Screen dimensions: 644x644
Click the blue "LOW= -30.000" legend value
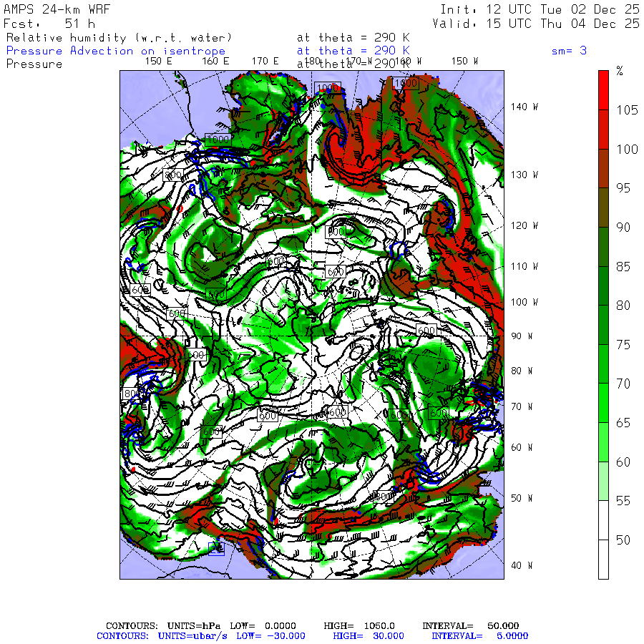coord(270,636)
